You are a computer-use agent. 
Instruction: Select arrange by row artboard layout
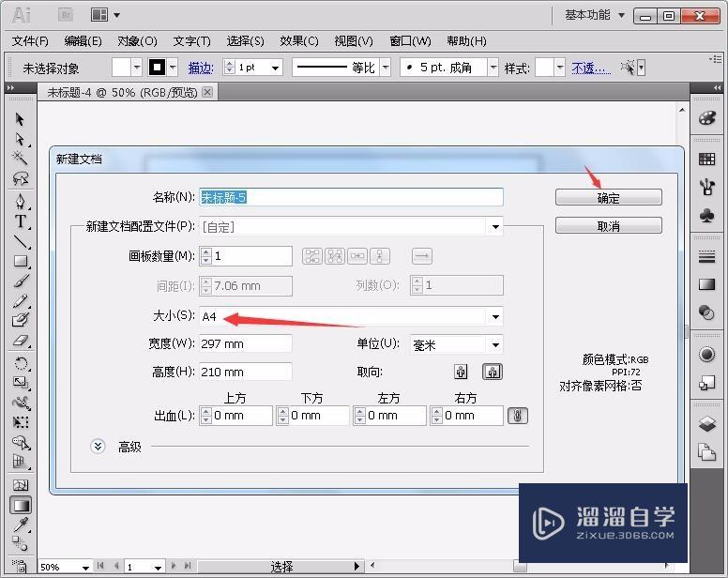click(x=356, y=256)
